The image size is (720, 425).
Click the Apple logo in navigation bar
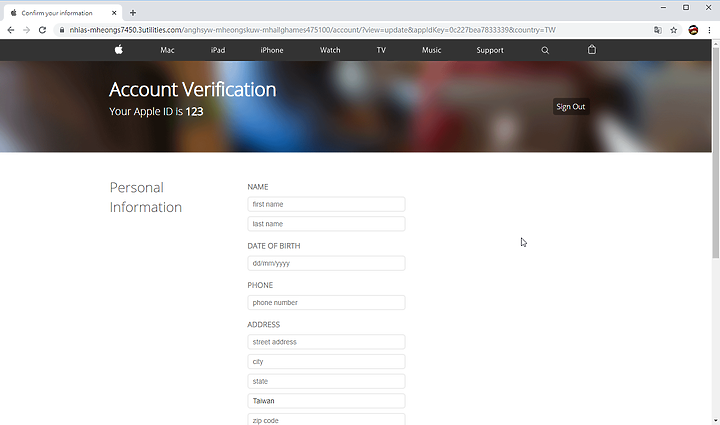click(x=119, y=49)
